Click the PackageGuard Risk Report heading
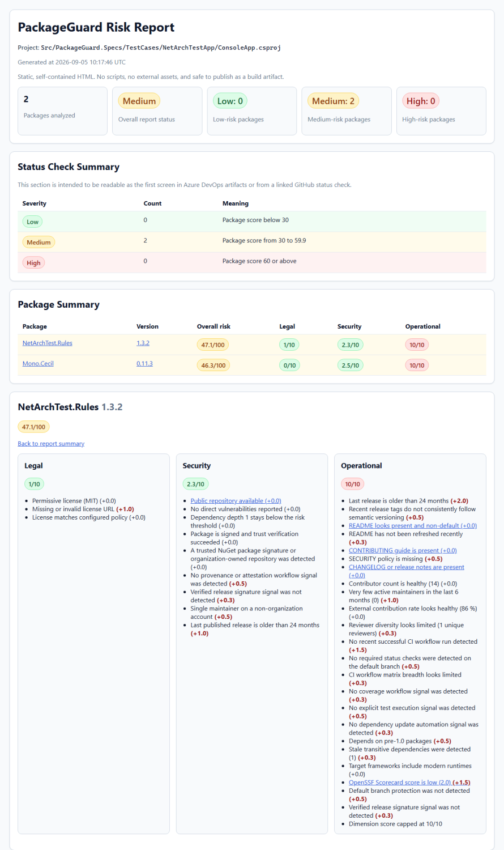The width and height of the screenshot is (504, 850). [96, 27]
